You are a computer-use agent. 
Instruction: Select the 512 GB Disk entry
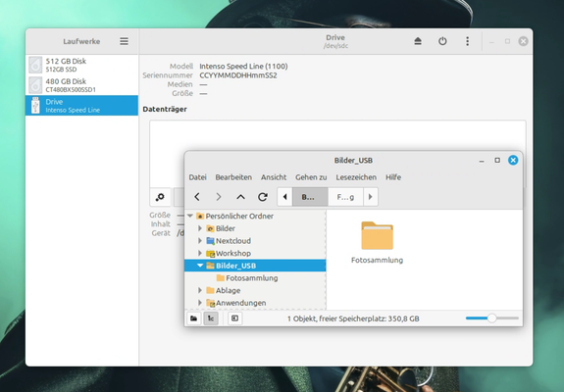coord(81,65)
